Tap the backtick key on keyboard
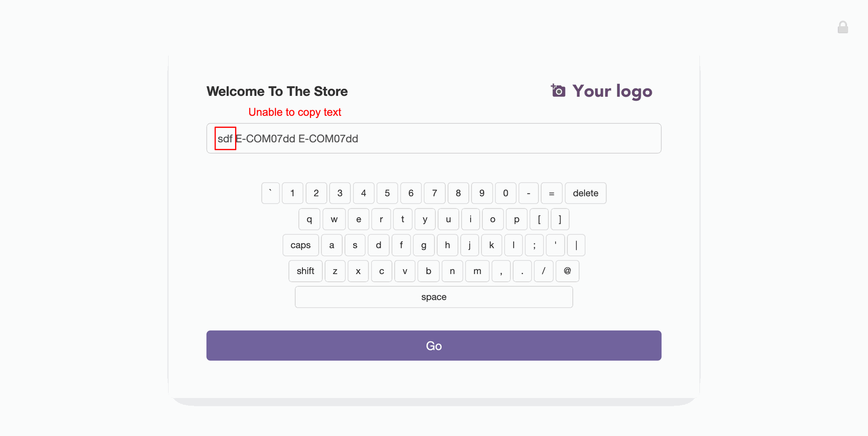868x436 pixels. [270, 193]
